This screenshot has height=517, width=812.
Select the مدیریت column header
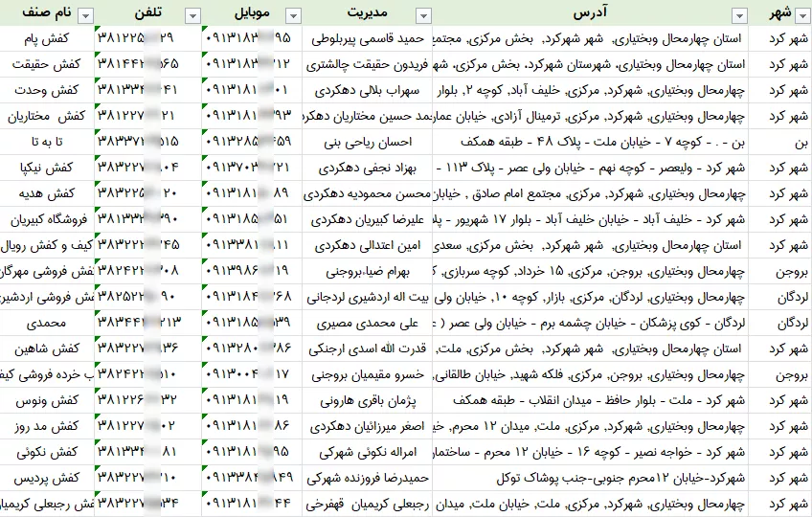point(367,12)
